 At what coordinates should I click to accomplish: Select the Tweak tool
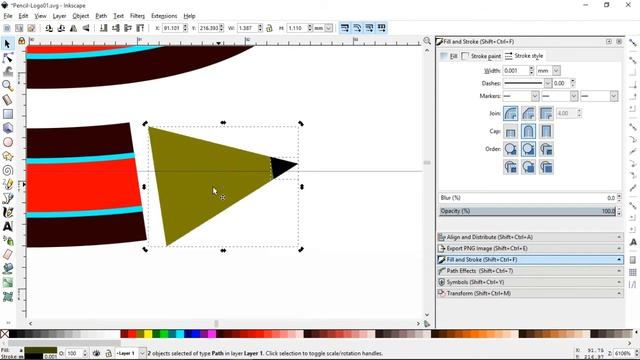(x=7, y=71)
